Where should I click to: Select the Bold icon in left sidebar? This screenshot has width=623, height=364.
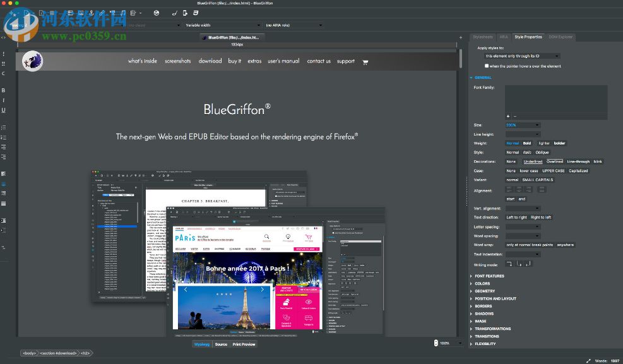pyautogui.click(x=3, y=90)
